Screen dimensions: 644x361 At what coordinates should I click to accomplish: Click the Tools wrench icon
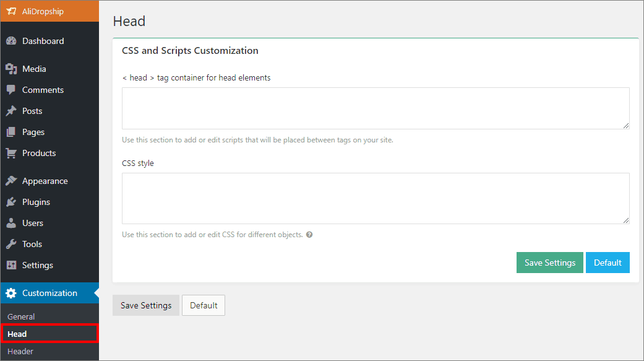(x=11, y=244)
